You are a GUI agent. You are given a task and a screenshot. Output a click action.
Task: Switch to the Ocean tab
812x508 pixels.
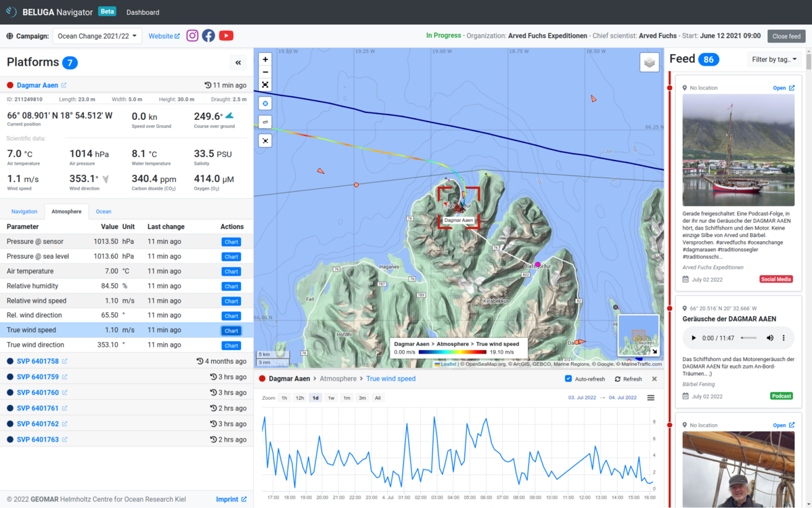[x=104, y=211]
